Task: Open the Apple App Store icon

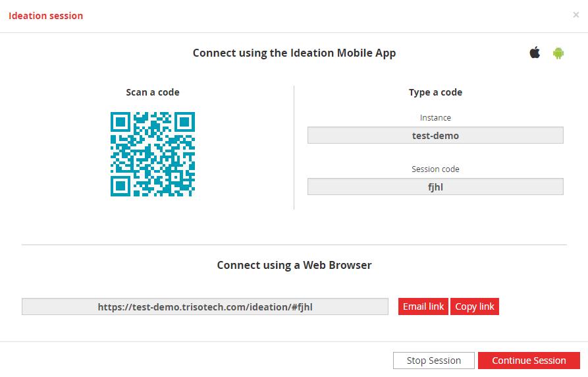Action: click(535, 53)
